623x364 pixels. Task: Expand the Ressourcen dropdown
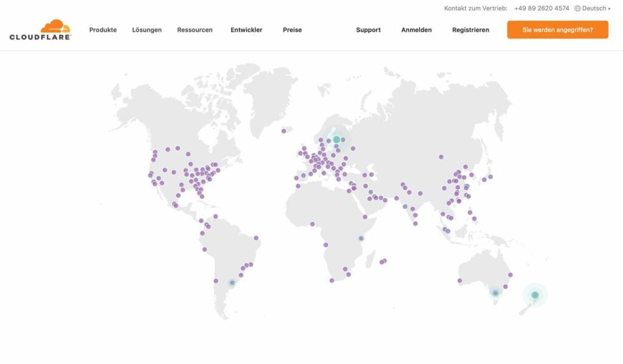point(194,30)
